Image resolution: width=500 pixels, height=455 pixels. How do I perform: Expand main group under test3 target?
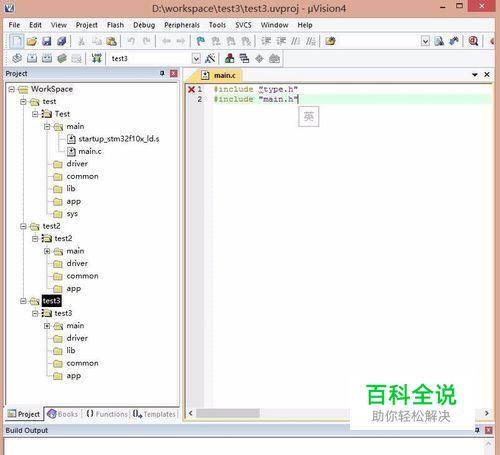tap(47, 326)
